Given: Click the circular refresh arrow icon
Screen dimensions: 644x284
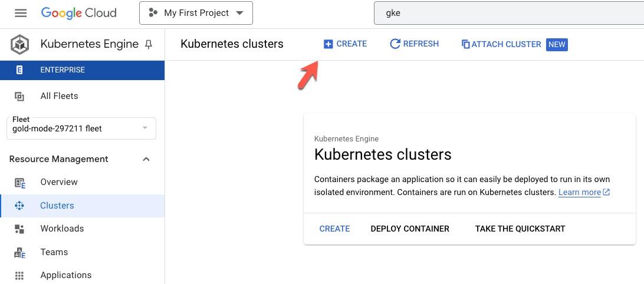Looking at the screenshot, I should pyautogui.click(x=395, y=44).
